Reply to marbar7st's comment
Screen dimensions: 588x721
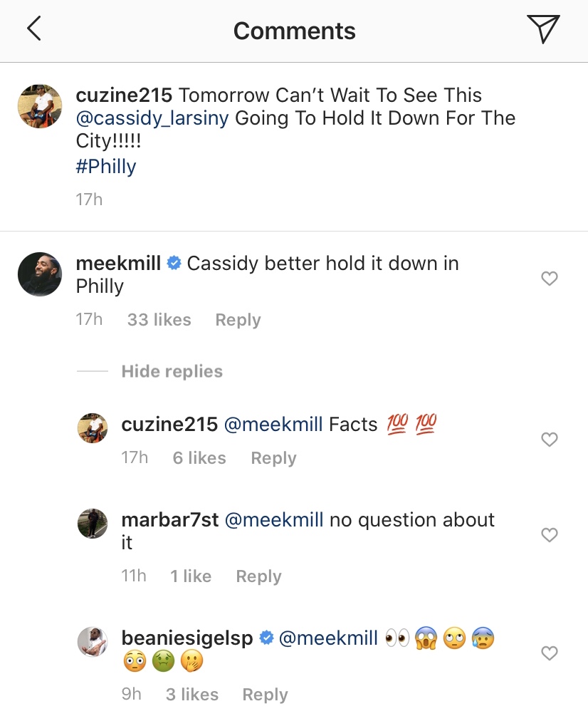(258, 576)
